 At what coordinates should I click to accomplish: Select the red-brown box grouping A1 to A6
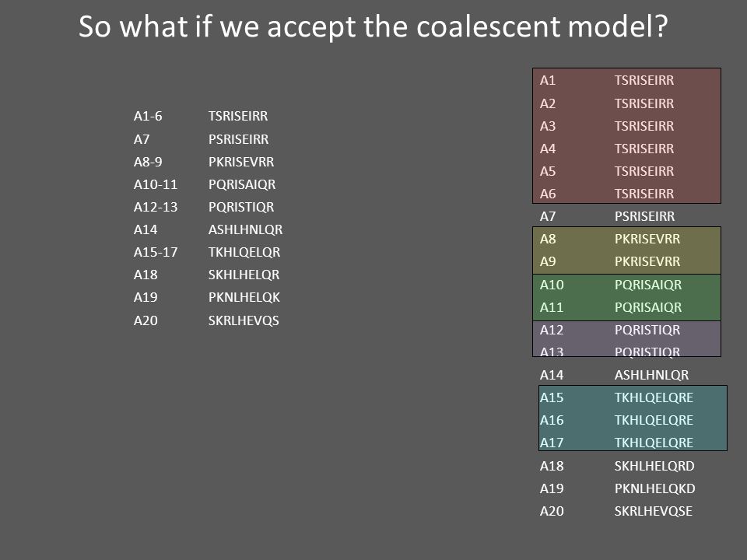[626, 135]
